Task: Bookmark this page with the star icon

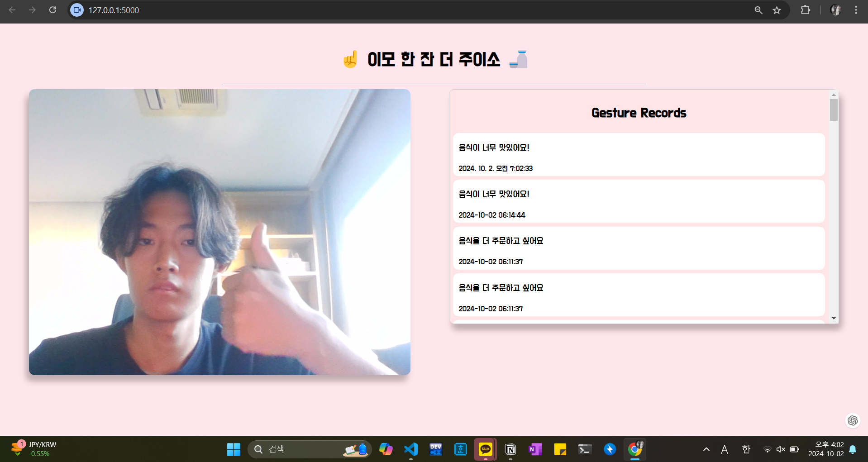Action: (777, 10)
